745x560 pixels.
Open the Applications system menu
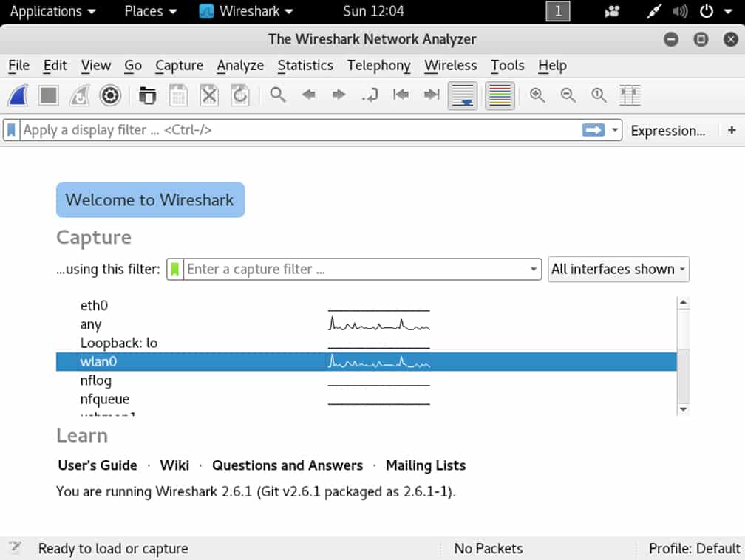click(52, 11)
